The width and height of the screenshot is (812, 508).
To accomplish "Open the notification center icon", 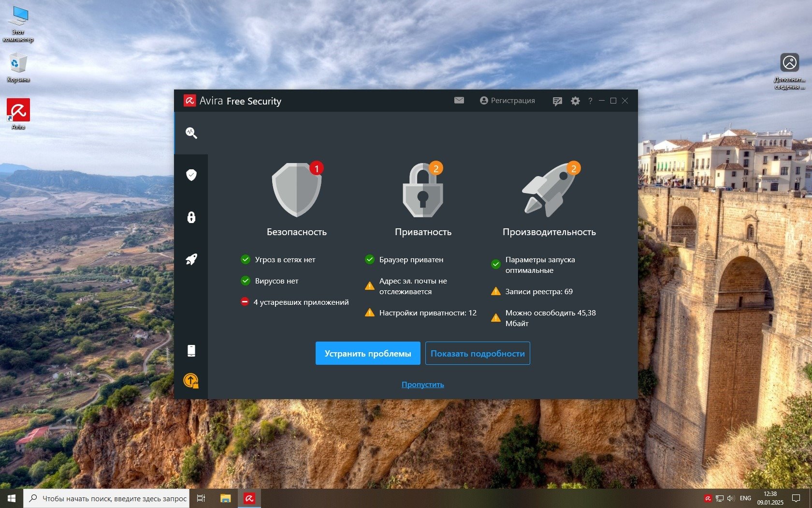I will (x=796, y=498).
